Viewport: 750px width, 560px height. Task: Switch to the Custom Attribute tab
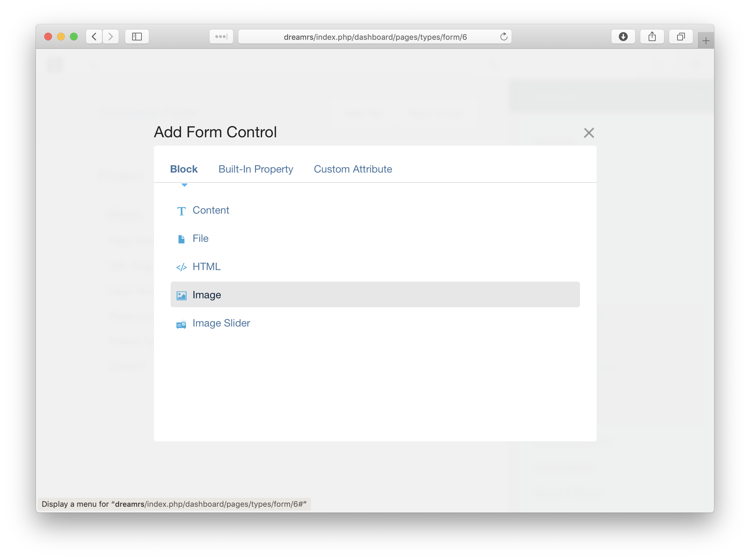click(353, 169)
